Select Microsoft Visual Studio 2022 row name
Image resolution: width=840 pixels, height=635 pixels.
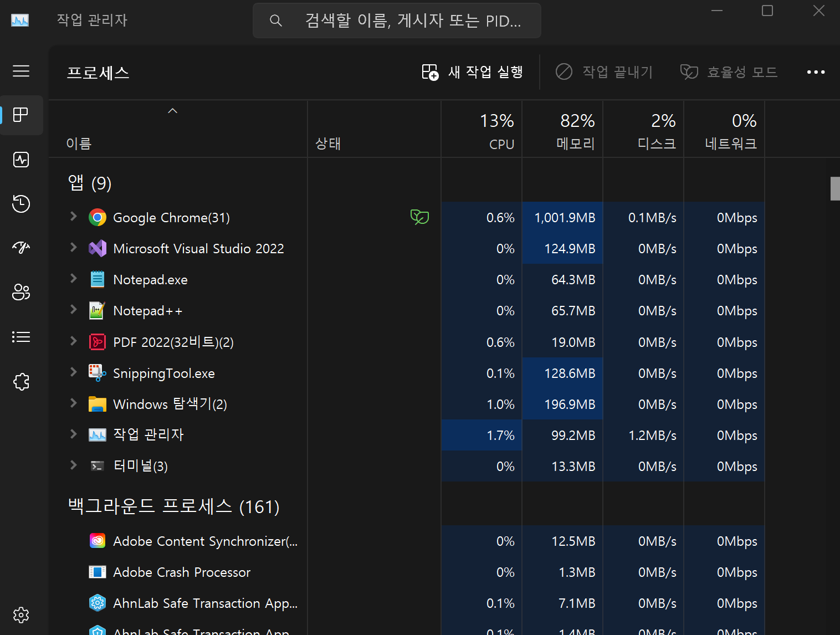[198, 249]
